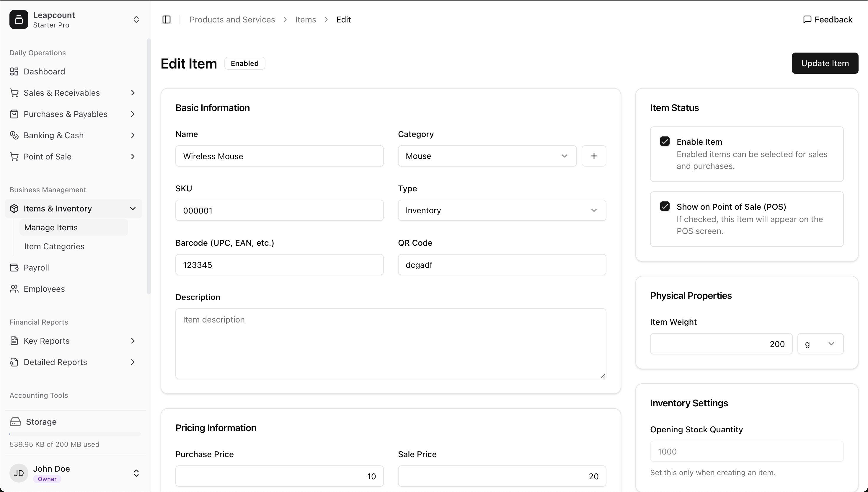868x492 pixels.
Task: Expand the Sales & Receivables menu
Action: [133, 93]
